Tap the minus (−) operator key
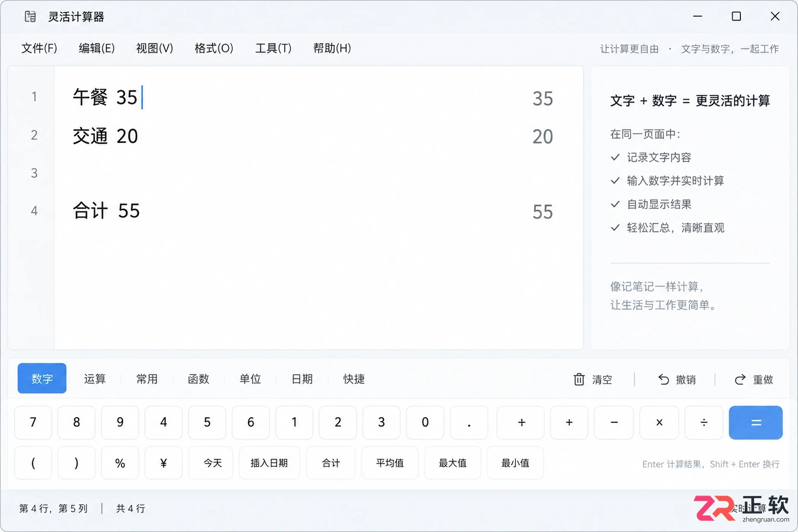Viewport: 798px width, 532px height. (614, 422)
